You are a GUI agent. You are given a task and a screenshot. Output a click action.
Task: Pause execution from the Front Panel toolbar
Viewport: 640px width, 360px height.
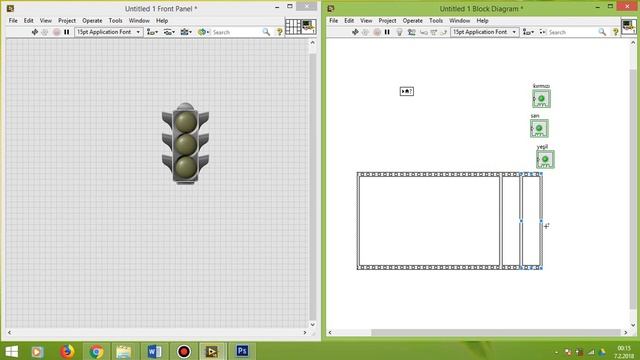(67, 32)
